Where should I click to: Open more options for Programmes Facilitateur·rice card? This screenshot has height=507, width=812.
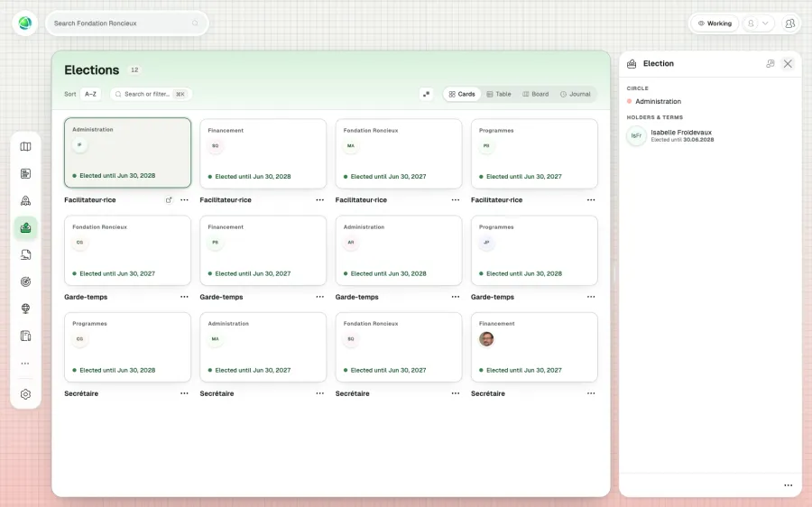click(591, 200)
